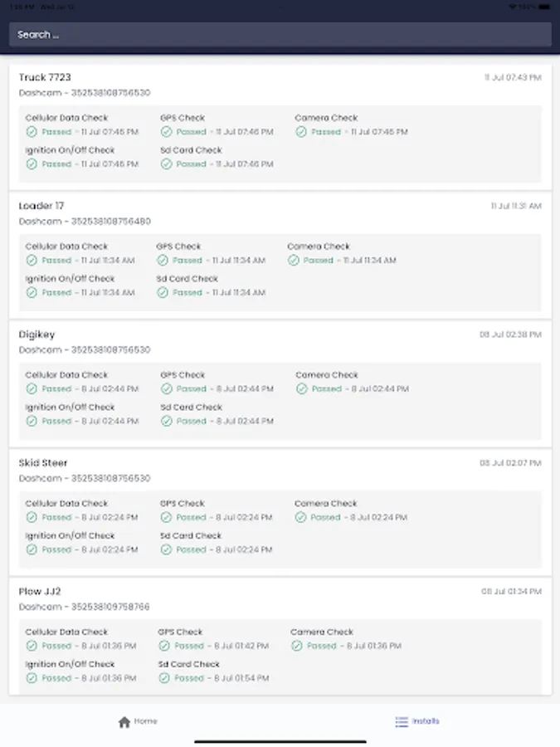560x747 pixels.
Task: Click Loader 17 Sd Card Check passed icon
Action: (x=163, y=293)
